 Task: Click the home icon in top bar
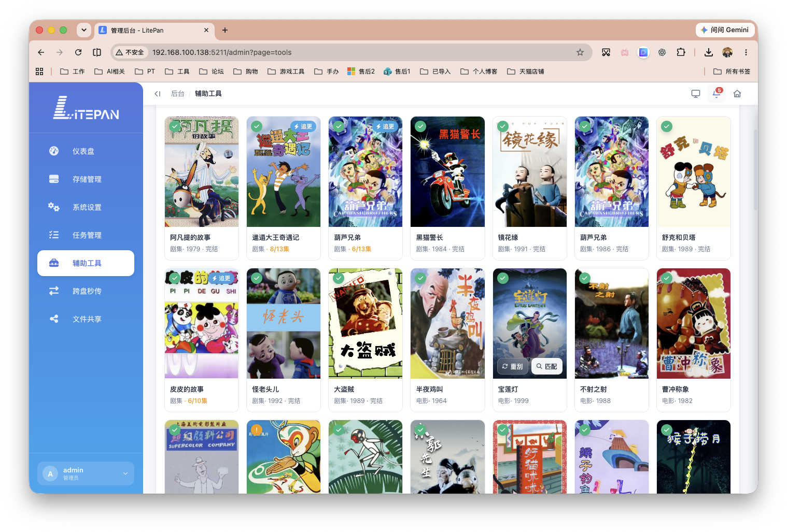click(x=737, y=94)
